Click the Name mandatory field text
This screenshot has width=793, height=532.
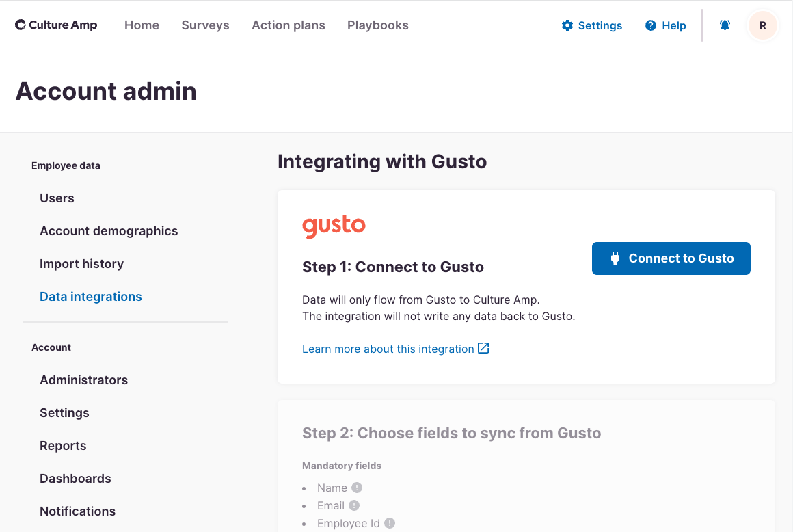(x=332, y=488)
